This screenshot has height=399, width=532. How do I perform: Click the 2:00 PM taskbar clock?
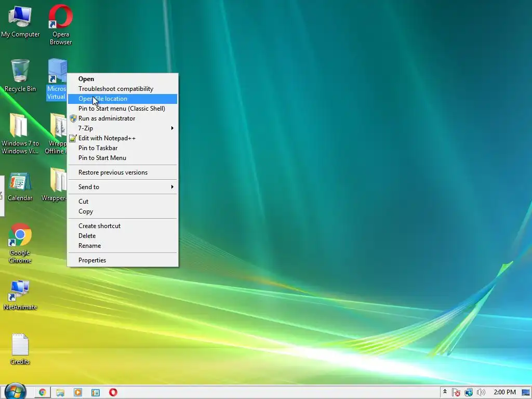[504, 392]
